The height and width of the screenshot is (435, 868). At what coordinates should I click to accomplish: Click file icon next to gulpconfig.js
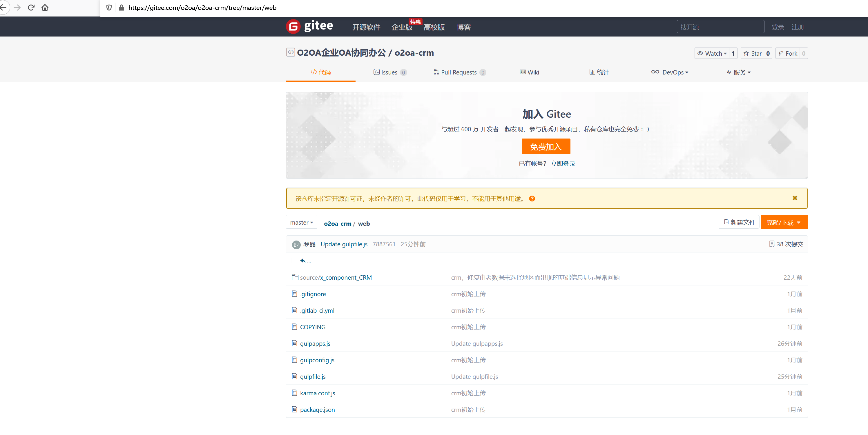pos(294,360)
